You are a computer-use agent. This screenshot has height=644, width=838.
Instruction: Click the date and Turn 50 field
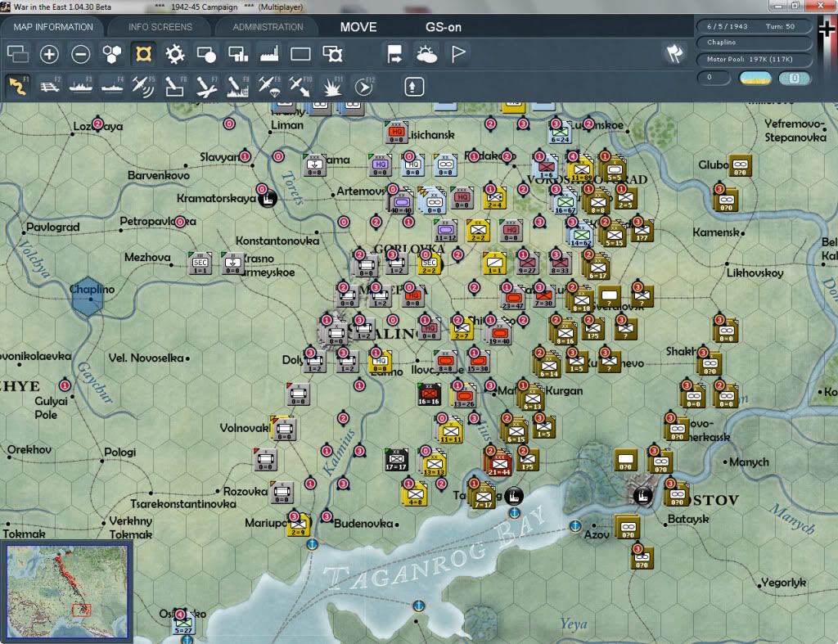[x=754, y=26]
